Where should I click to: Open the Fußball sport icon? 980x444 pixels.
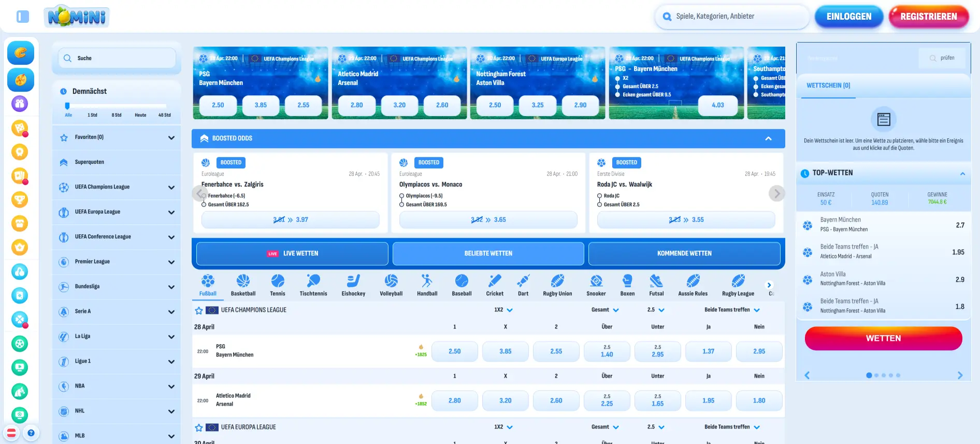[208, 285]
